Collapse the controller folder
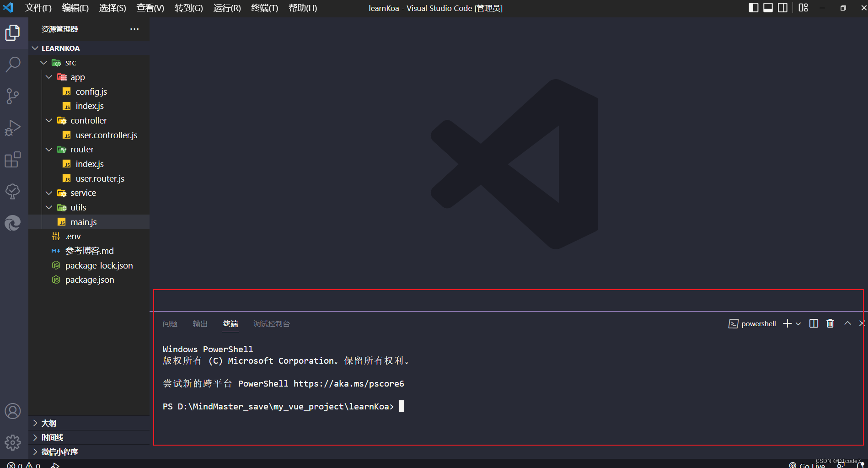868x468 pixels. click(x=89, y=120)
